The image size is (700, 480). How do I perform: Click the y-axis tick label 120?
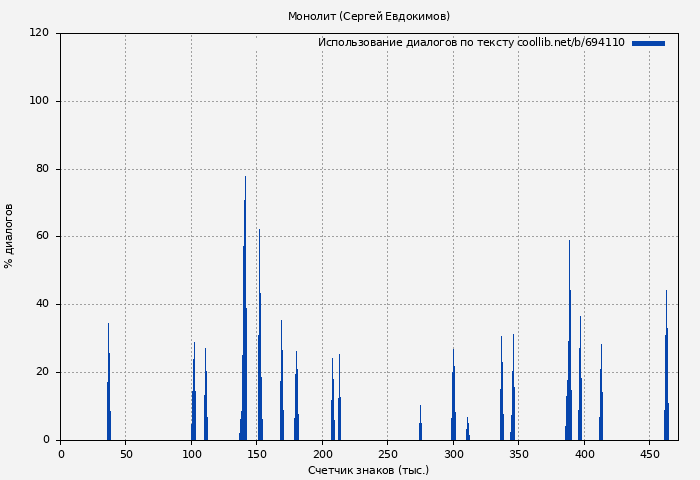click(39, 33)
